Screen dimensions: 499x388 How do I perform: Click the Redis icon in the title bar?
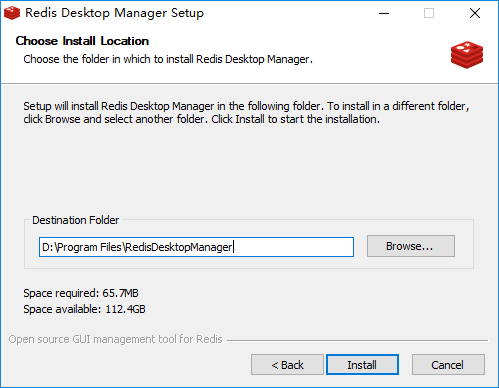pos(12,13)
